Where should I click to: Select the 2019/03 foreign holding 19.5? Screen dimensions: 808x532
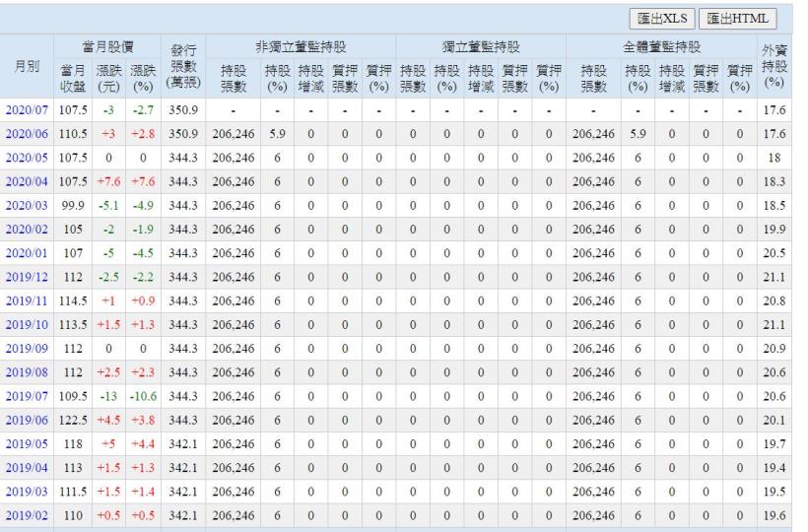point(774,492)
